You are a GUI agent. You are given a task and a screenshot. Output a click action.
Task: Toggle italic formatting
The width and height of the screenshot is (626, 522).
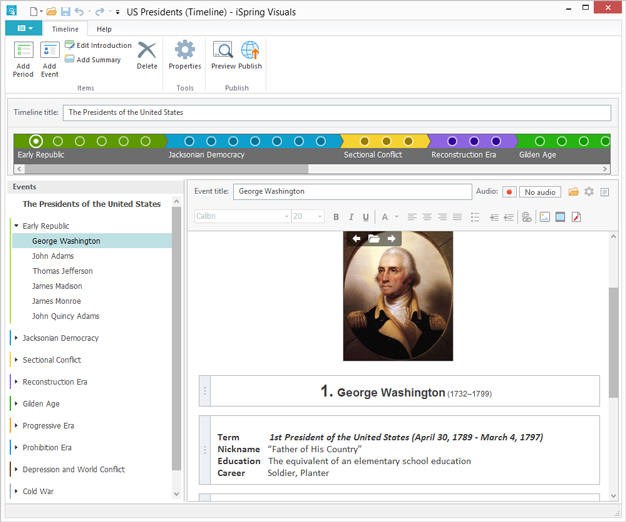coord(351,217)
